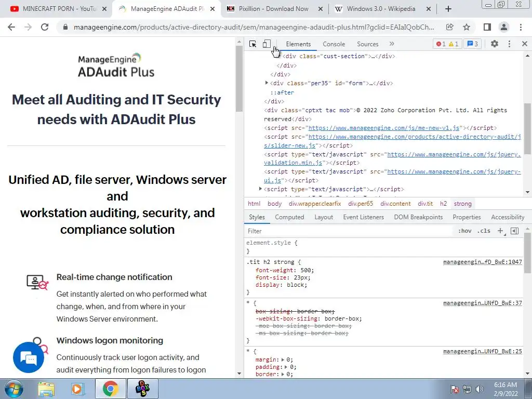Open a new browser tab

pos(448,9)
